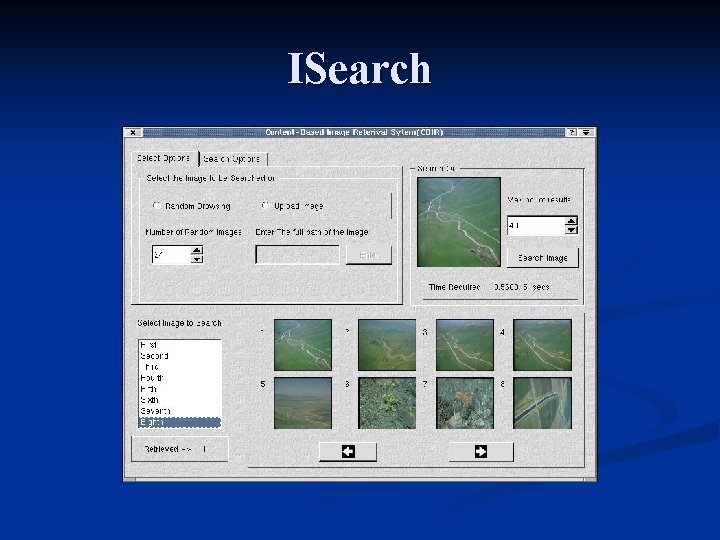The image size is (720, 540).
Task: Decrease the max number of results
Action: pos(571,230)
